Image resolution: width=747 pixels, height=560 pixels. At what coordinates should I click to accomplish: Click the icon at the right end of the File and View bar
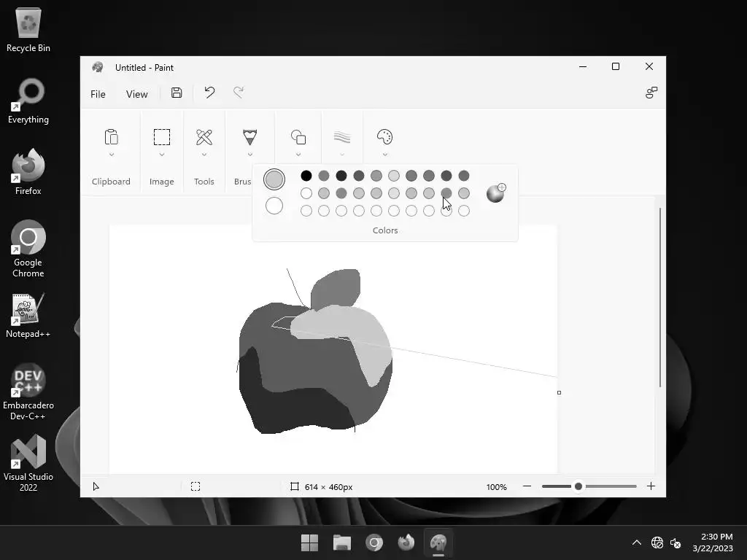(x=651, y=93)
